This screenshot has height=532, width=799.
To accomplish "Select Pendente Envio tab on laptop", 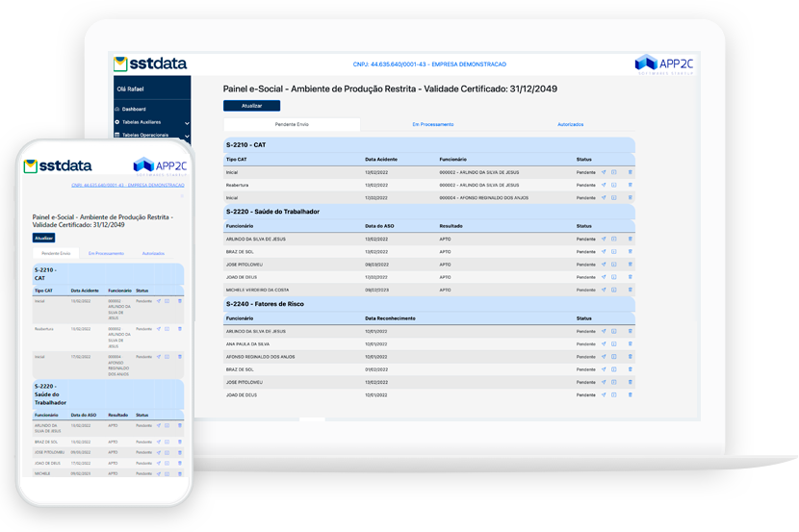I will [292, 124].
